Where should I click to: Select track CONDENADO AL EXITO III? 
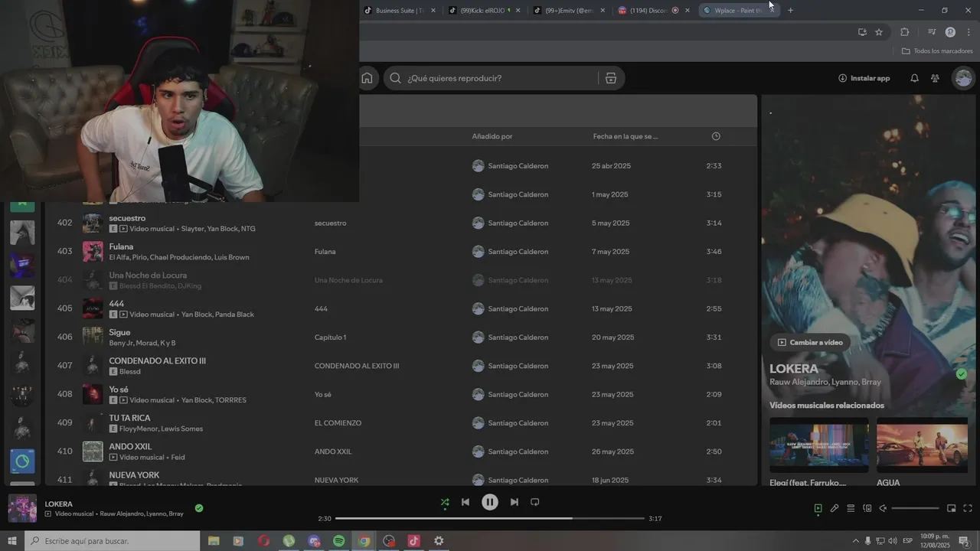coord(400,366)
